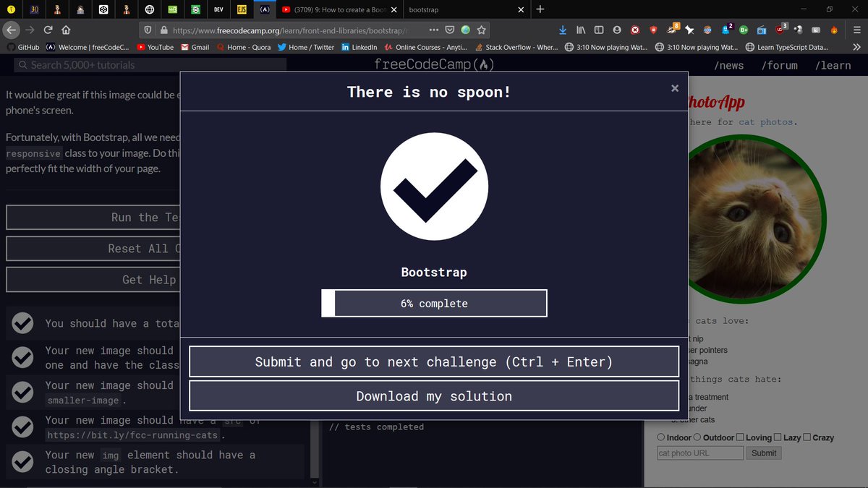Click the Submit button next to cat photo URL

click(764, 453)
